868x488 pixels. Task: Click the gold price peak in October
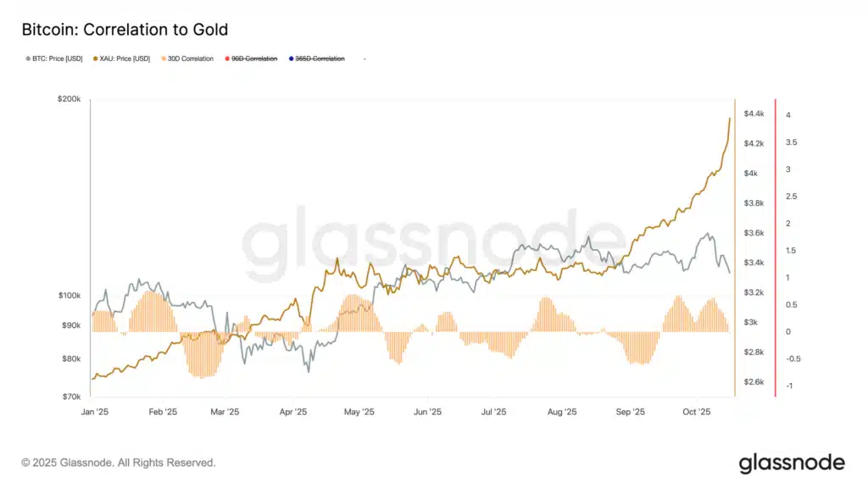[x=730, y=119]
